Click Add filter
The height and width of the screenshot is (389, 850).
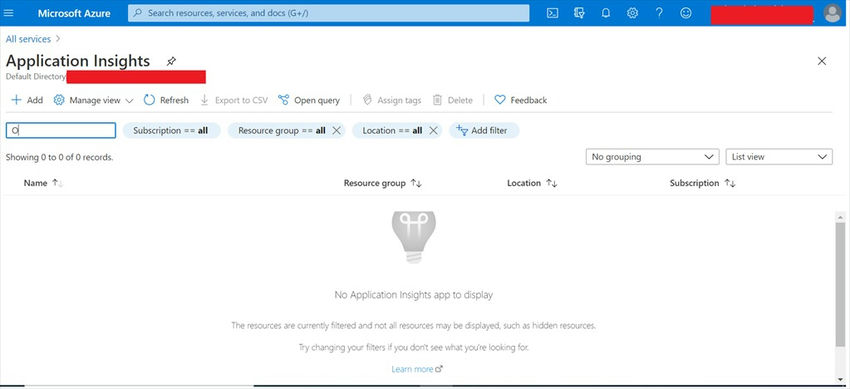point(484,131)
